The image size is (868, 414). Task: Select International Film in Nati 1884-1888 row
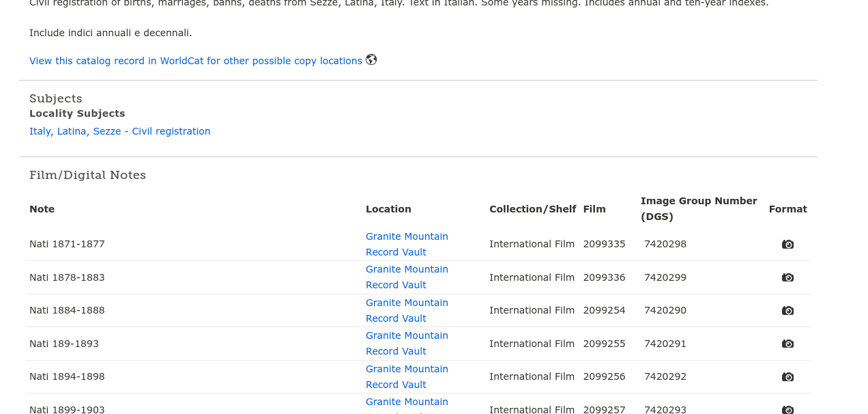[532, 310]
